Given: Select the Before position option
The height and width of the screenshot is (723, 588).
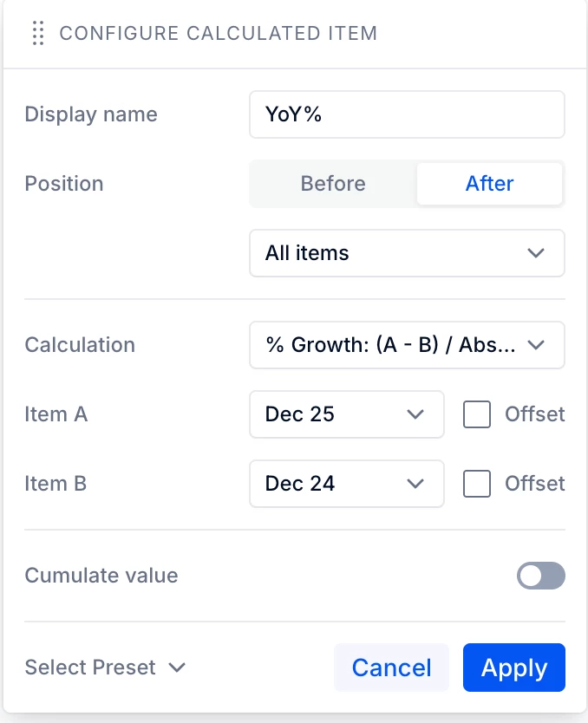Looking at the screenshot, I should click(333, 184).
